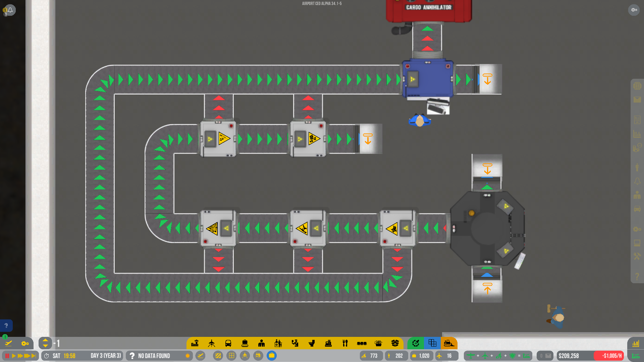Image resolution: width=644 pixels, height=362 pixels.
Task: Select the Cargo Annihilator machine
Action: point(429,11)
